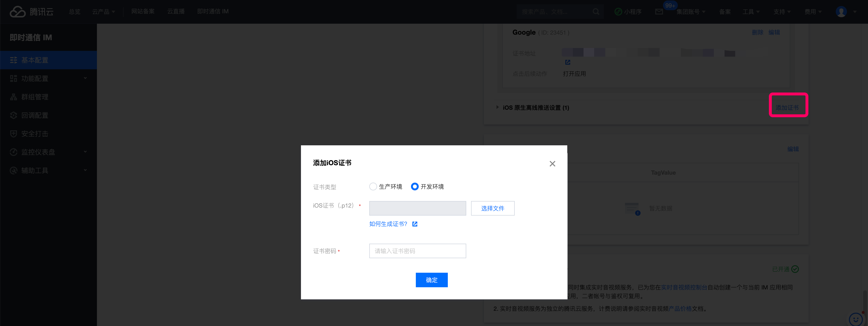Click 删除 for the Google certificate
Screen dimensions: 868x326
tap(758, 32)
